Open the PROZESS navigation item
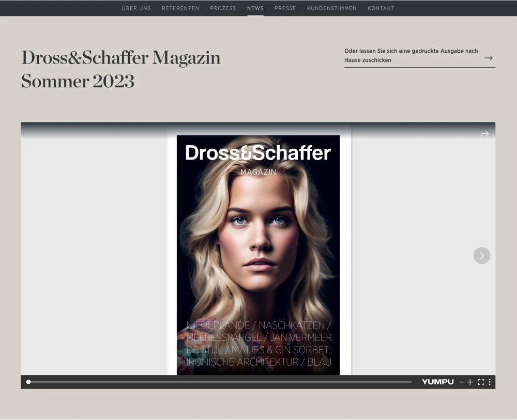The image size is (517, 420). [223, 8]
